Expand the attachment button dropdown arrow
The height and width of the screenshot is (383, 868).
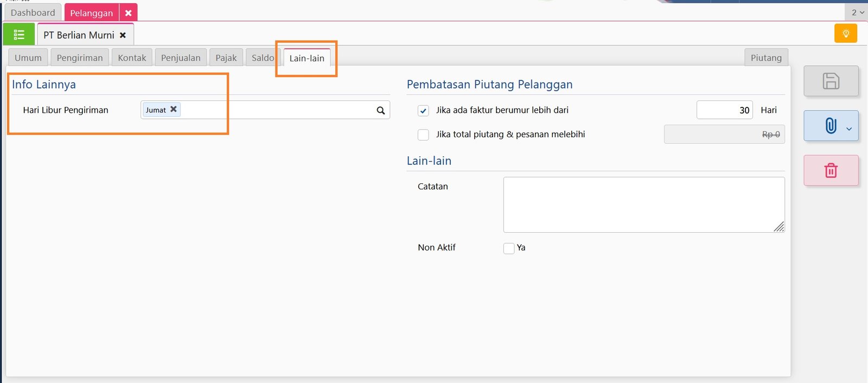pyautogui.click(x=849, y=129)
